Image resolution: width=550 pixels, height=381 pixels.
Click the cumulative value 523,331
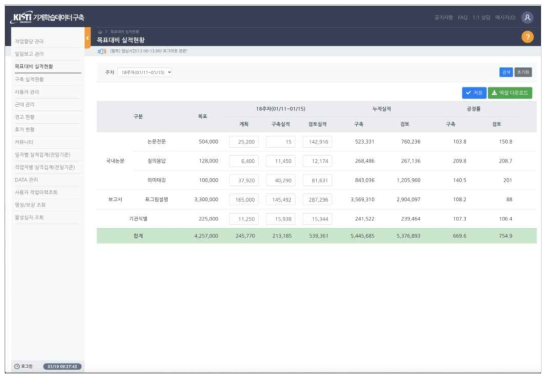tap(364, 142)
